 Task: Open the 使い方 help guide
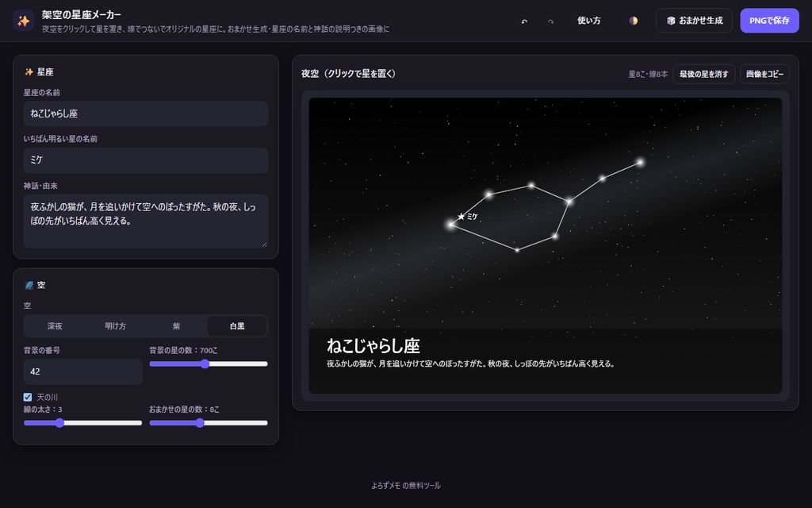point(589,21)
